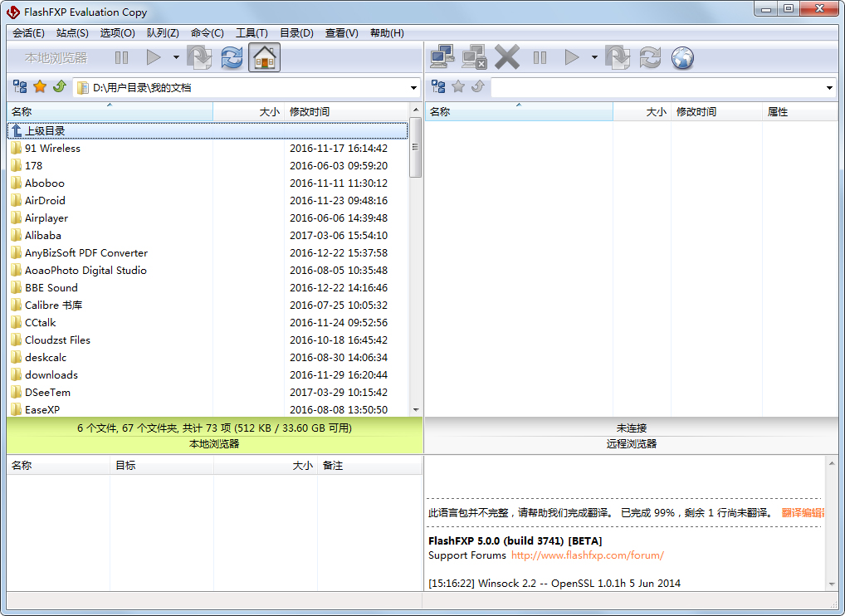The width and height of the screenshot is (845, 616).
Task: Click the remote pause icon
Action: 540,57
